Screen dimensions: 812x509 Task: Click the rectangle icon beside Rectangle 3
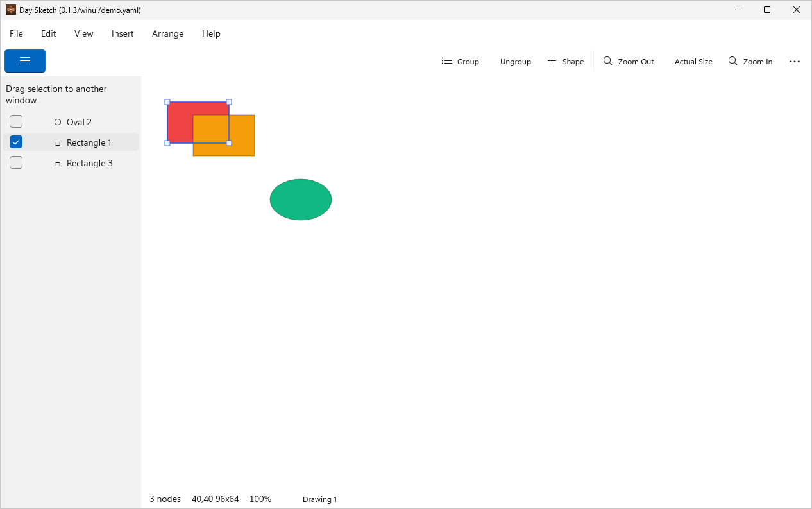pyautogui.click(x=58, y=164)
